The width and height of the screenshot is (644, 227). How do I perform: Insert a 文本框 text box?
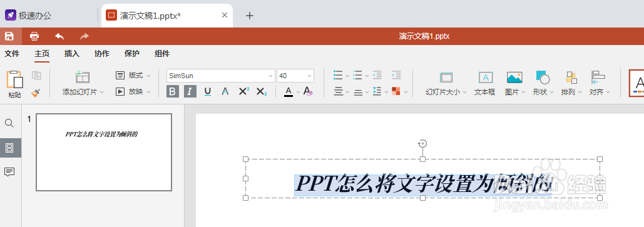coord(484,84)
